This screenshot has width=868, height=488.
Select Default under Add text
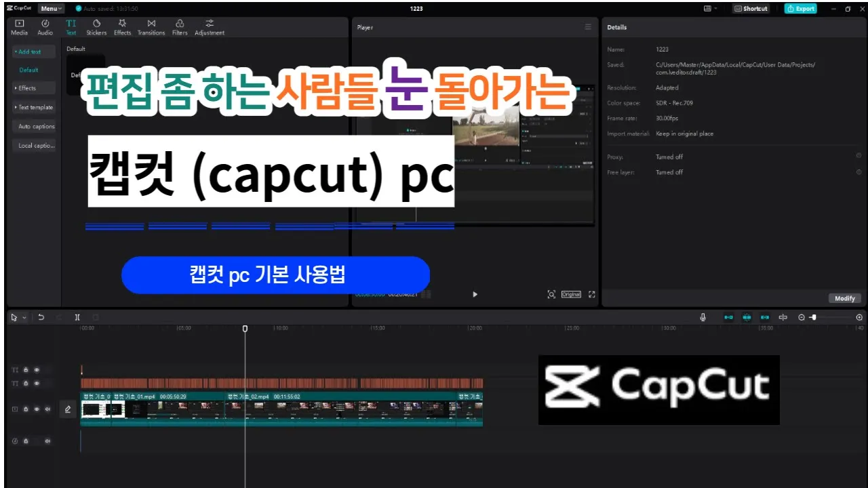click(x=28, y=70)
